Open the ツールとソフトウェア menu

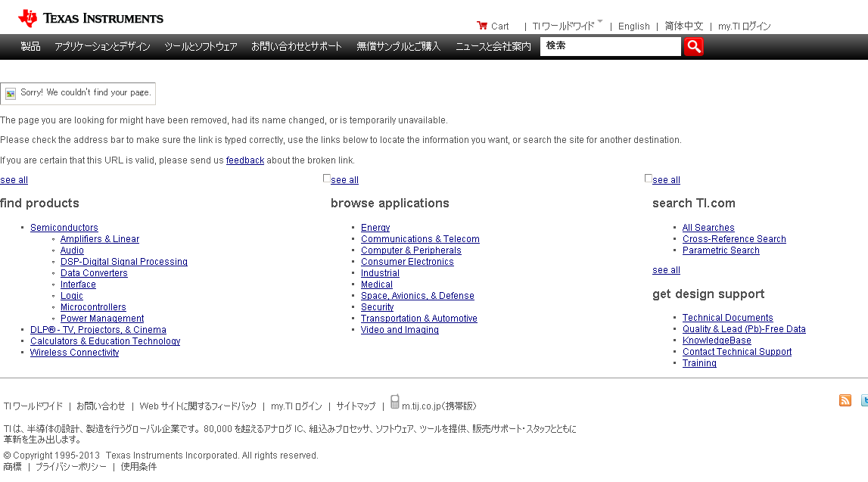(201, 46)
